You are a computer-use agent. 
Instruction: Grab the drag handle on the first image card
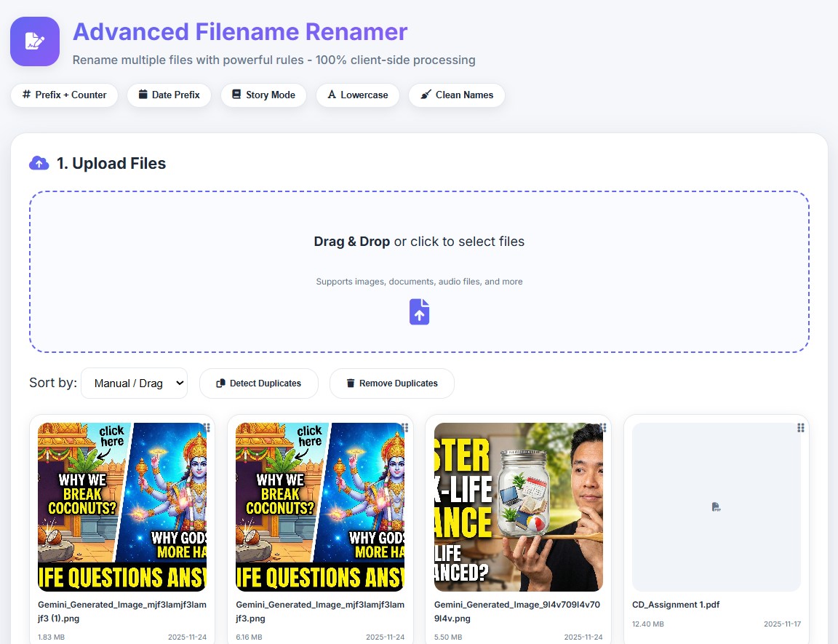[x=206, y=428]
